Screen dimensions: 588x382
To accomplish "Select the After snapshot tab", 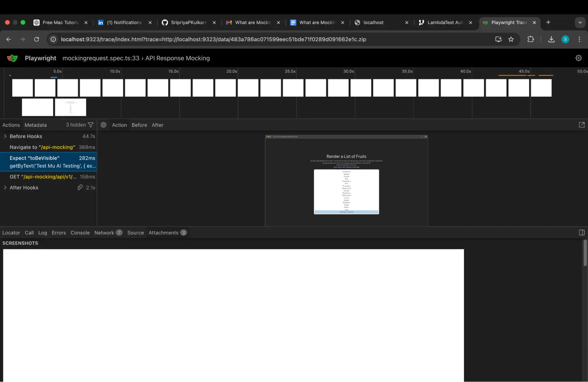I will click(157, 125).
